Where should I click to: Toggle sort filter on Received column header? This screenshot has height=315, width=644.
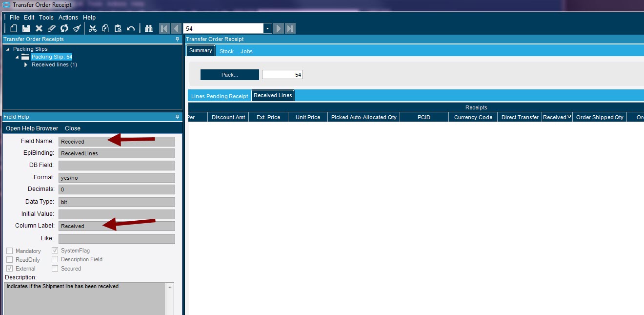569,117
